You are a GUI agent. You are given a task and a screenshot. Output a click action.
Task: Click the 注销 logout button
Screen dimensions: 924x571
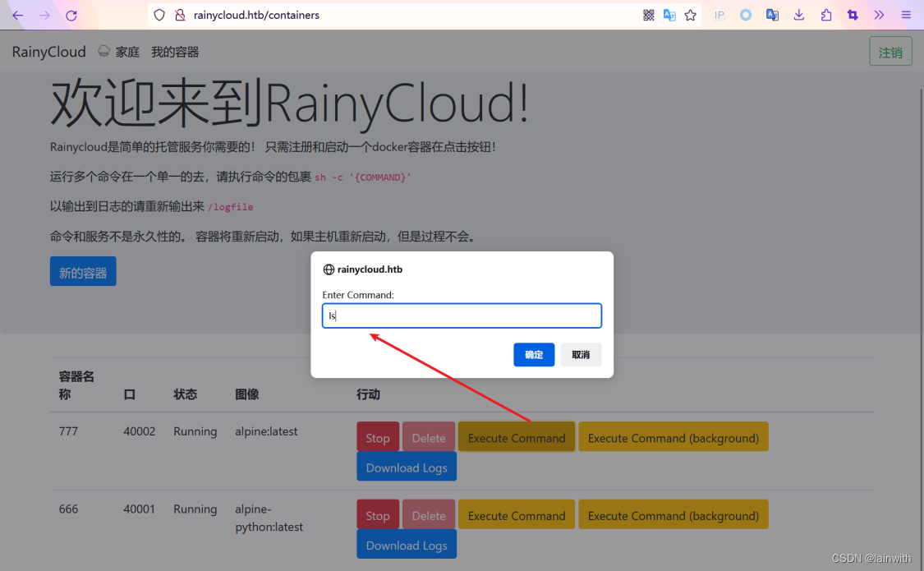[x=890, y=52]
